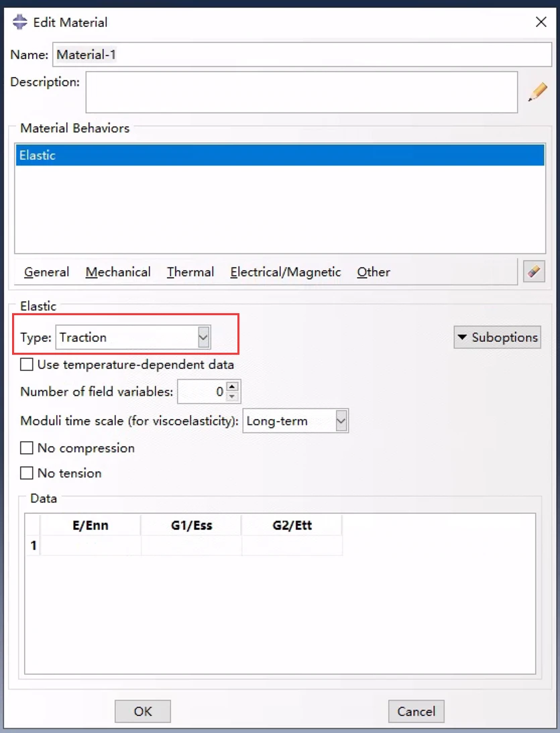Image resolution: width=560 pixels, height=733 pixels.
Task: Click the G1/Ess cell in row 1
Action: coord(191,545)
